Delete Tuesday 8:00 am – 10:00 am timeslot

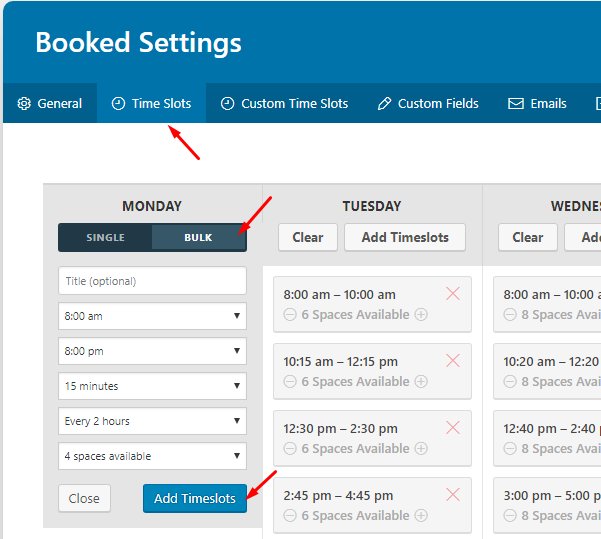pyautogui.click(x=452, y=293)
